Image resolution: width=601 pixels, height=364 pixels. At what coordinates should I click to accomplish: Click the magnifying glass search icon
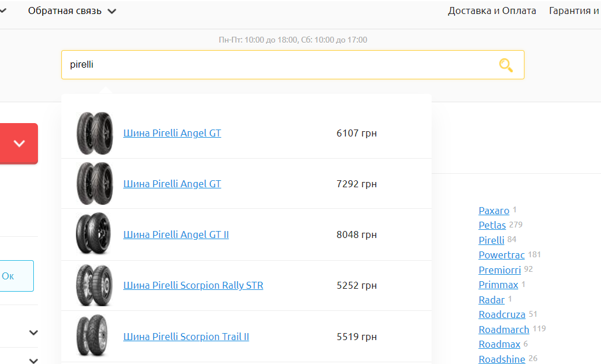click(x=506, y=65)
